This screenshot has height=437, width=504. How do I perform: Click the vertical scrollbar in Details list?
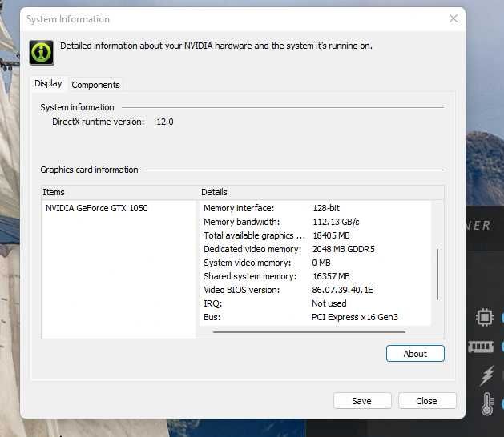(437, 275)
